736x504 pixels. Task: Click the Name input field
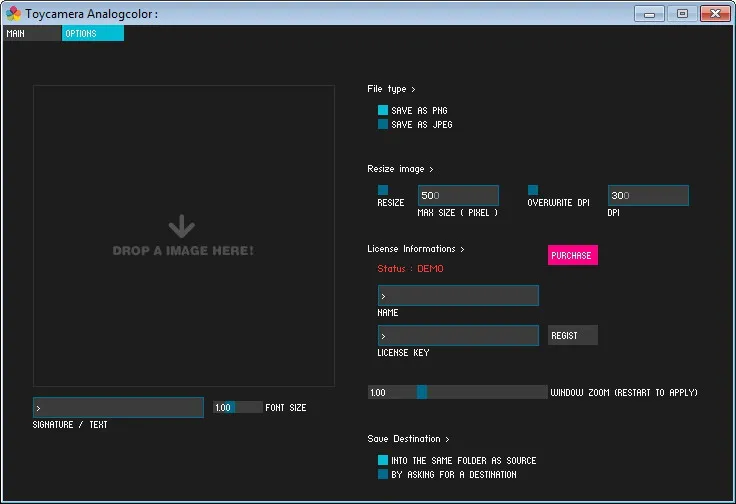[x=458, y=296]
